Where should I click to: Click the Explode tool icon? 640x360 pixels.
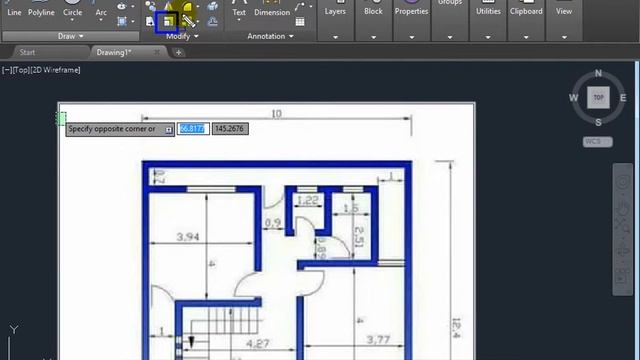click(212, 6)
